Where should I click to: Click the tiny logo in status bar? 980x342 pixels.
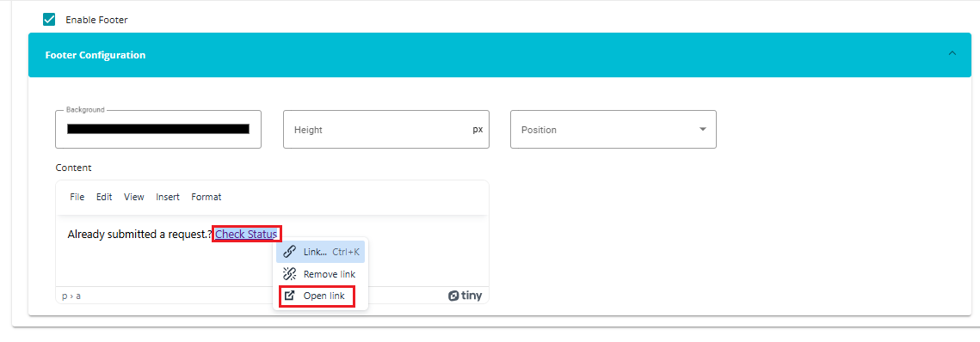465,296
